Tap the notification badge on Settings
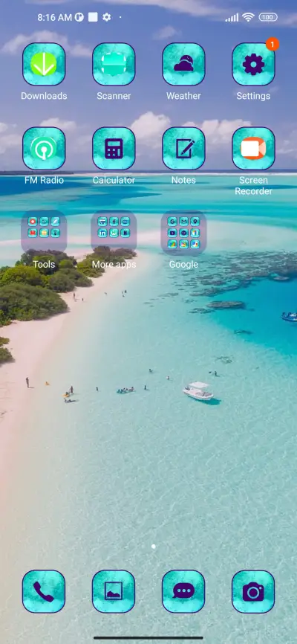The image size is (297, 644). [272, 44]
